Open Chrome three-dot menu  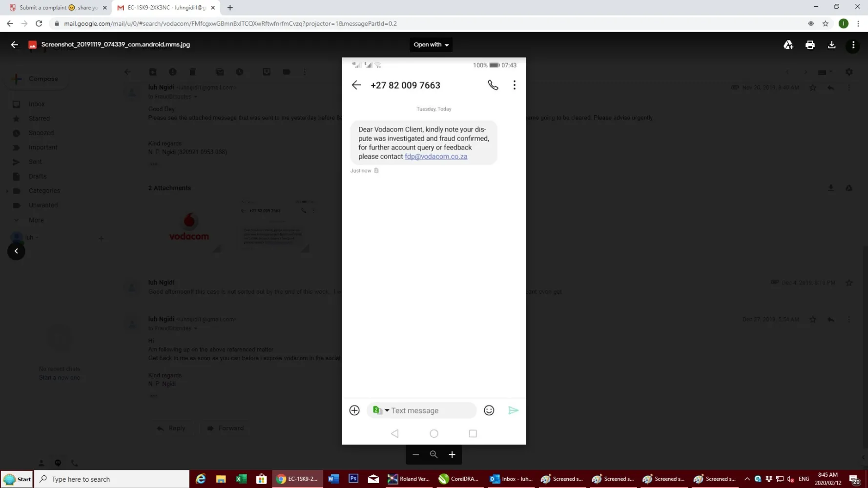pos(858,23)
